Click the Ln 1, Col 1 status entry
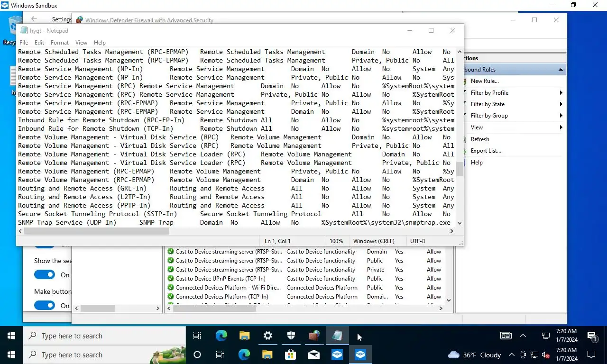The height and width of the screenshot is (364, 607). 277,241
